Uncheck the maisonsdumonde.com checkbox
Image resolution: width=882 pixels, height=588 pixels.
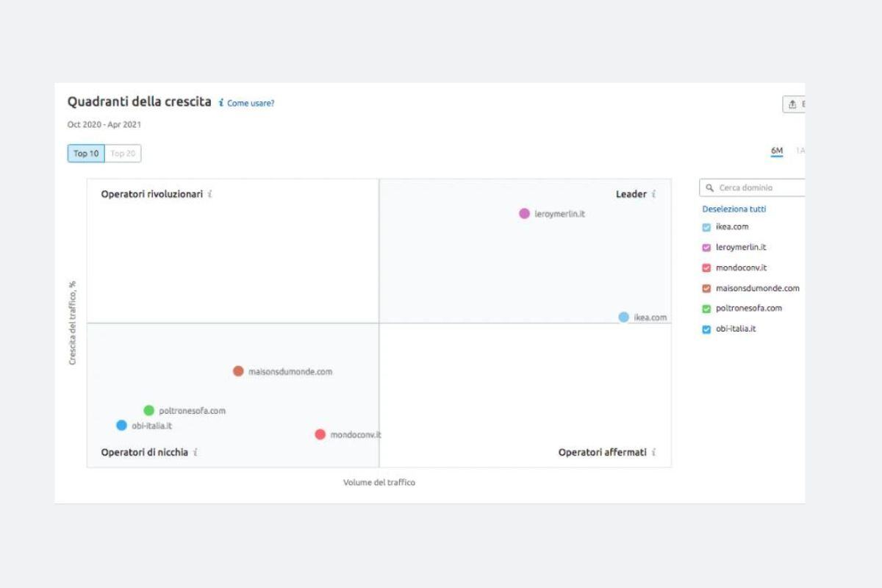tap(707, 289)
